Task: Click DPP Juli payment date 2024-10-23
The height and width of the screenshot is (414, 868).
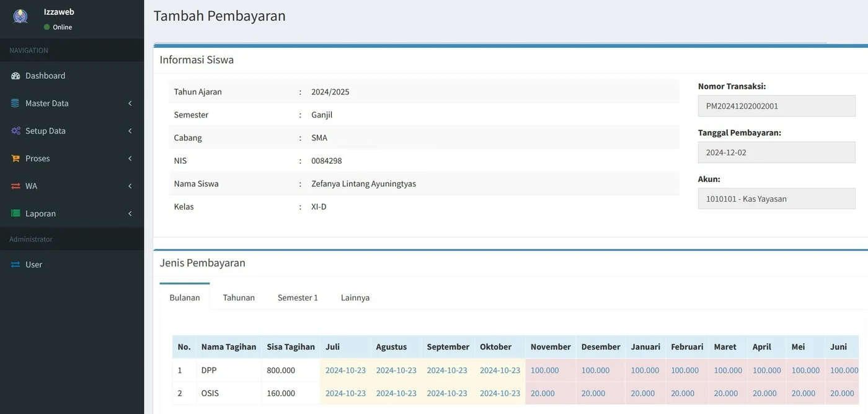Action: tap(345, 371)
